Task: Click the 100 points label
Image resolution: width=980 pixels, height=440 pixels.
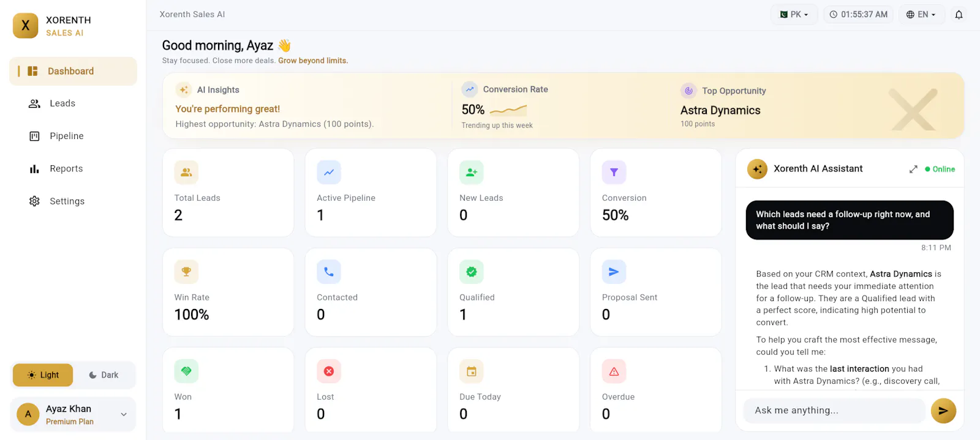Action: [x=698, y=124]
